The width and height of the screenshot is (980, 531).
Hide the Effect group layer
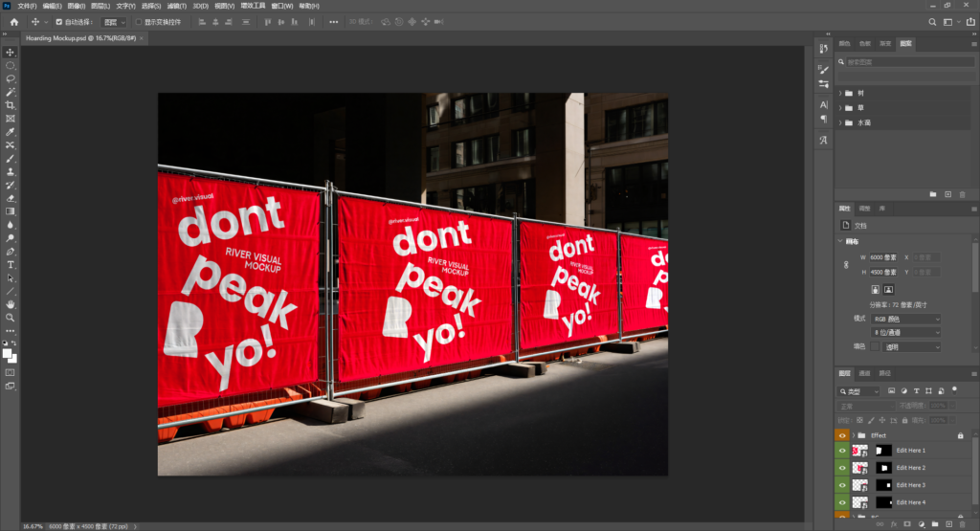pyautogui.click(x=842, y=435)
